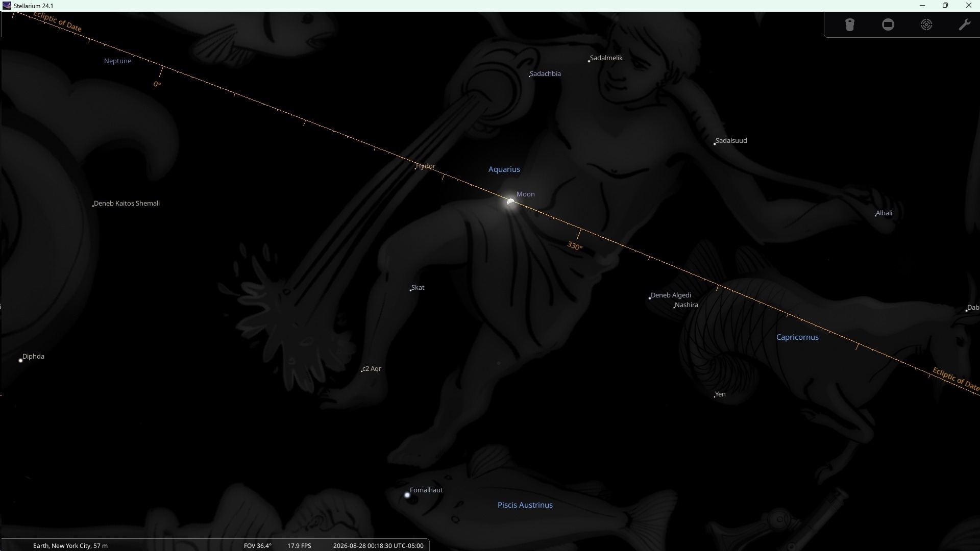The image size is (980, 551).
Task: Click the Deneb Algedi star label
Action: click(671, 295)
